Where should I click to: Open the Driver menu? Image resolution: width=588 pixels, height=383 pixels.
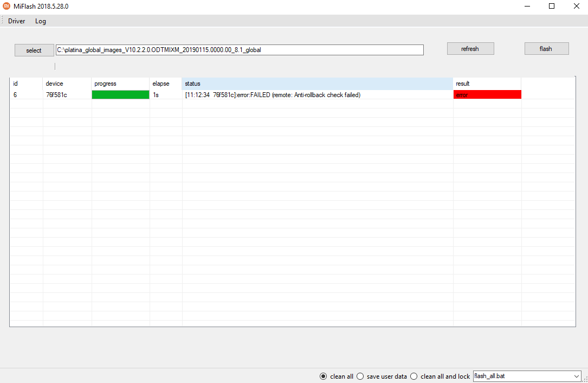(16, 21)
